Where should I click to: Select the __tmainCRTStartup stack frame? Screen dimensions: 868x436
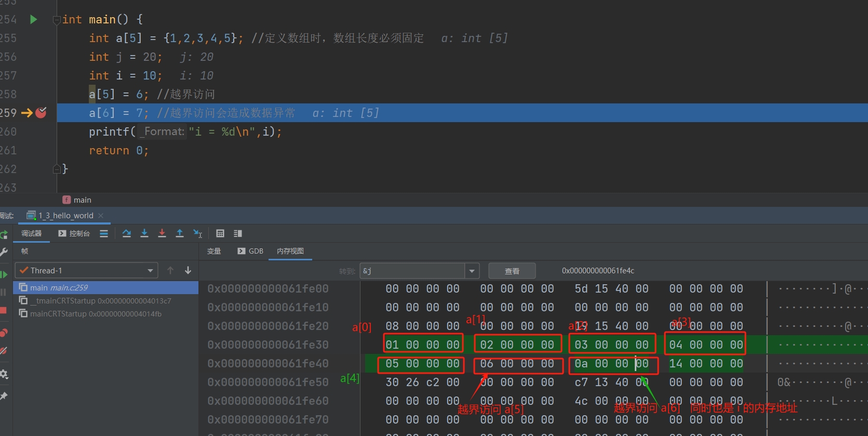point(105,300)
